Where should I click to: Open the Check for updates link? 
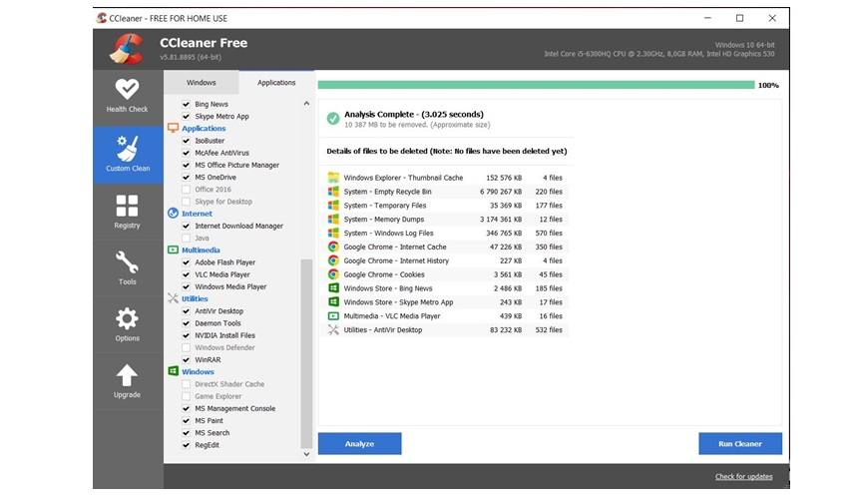(x=743, y=476)
